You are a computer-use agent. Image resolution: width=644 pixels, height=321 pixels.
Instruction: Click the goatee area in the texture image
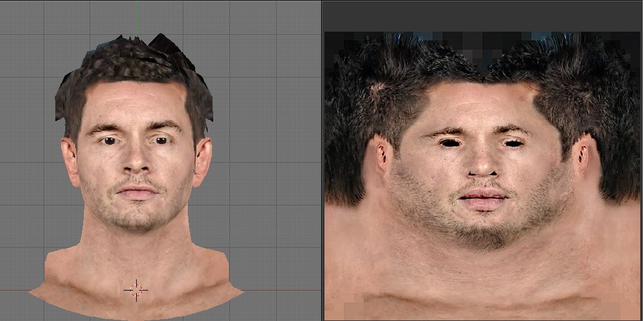(482, 233)
